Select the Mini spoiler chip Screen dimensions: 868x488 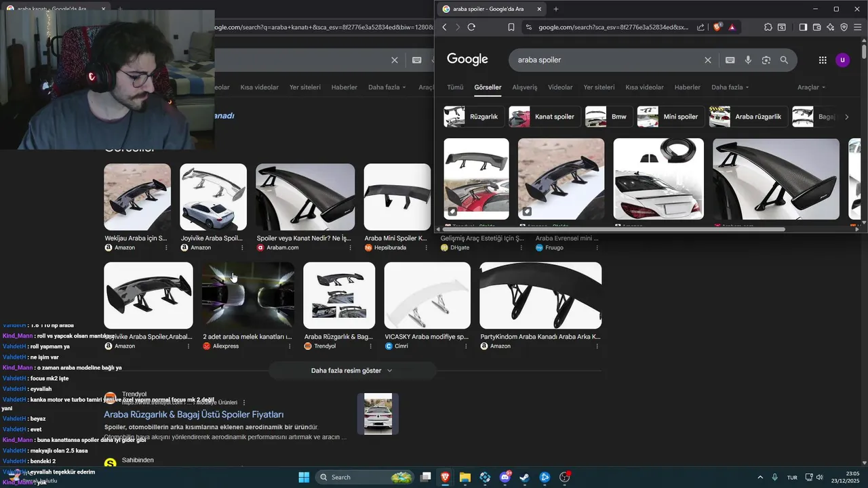[x=671, y=117]
